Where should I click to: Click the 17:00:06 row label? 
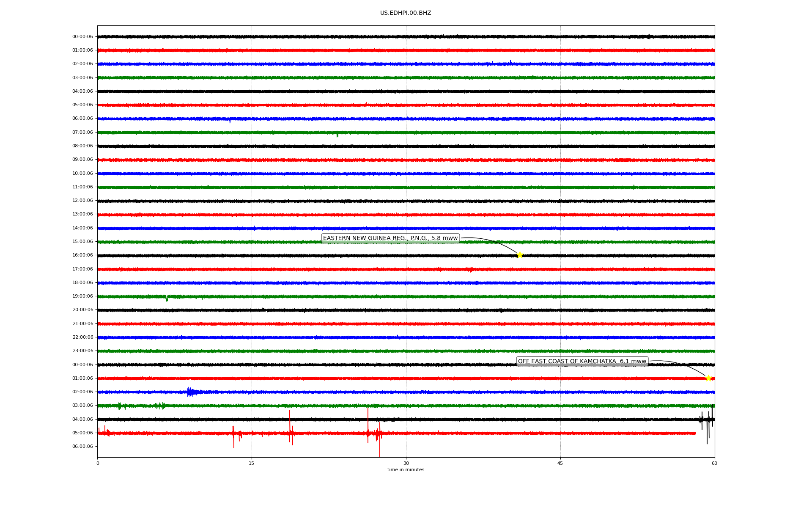[82, 269]
